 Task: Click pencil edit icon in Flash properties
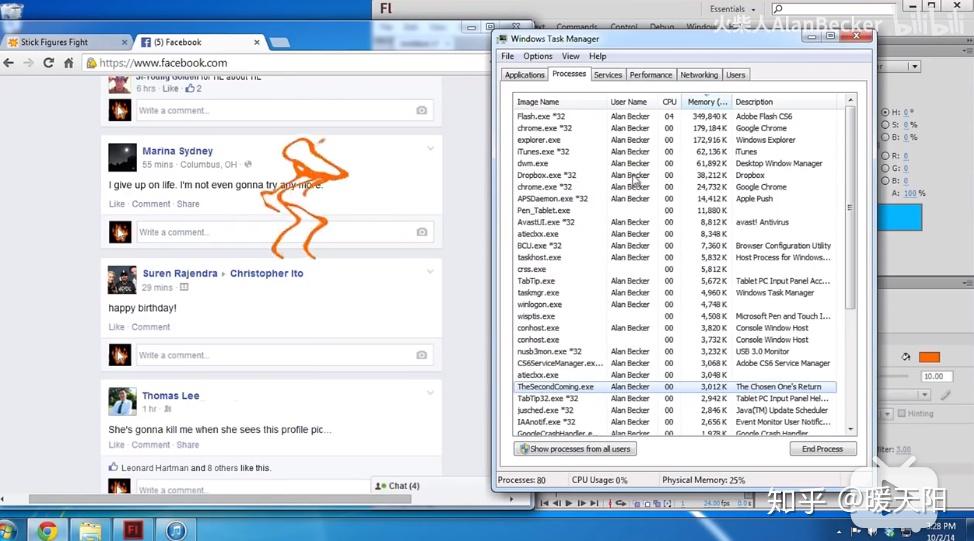[945, 394]
